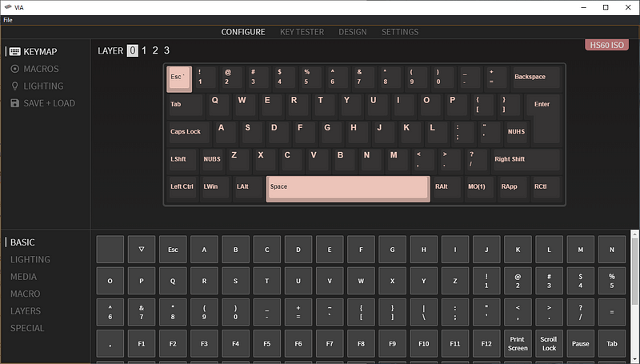The width and height of the screenshot is (640, 364).
Task: Open the File menu
Action: pos(8,19)
